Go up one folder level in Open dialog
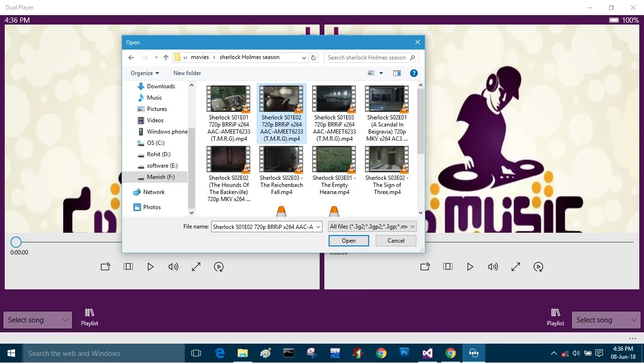 166,58
